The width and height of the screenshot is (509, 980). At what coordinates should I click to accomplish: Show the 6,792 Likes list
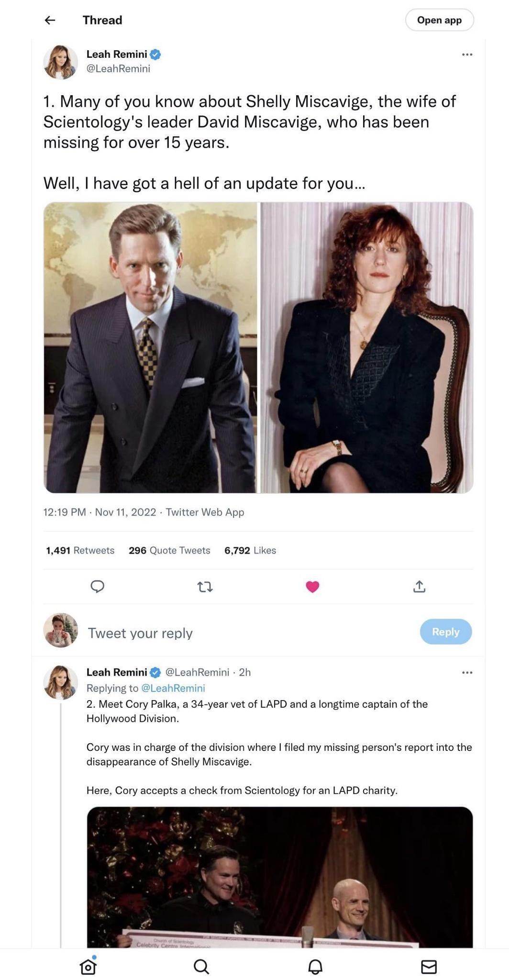(x=250, y=550)
